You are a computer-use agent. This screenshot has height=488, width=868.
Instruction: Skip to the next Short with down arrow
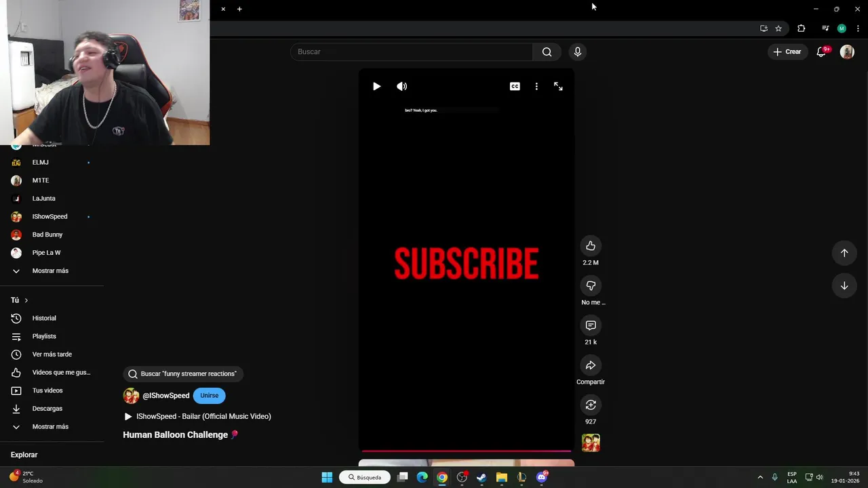tap(844, 285)
